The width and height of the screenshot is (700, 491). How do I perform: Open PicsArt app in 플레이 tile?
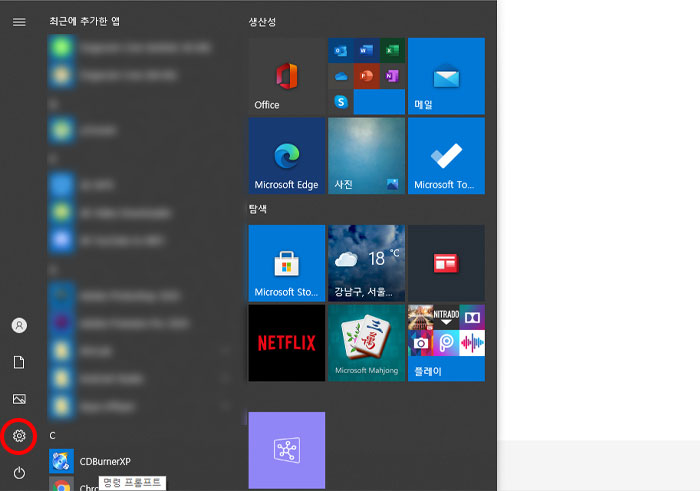(446, 343)
